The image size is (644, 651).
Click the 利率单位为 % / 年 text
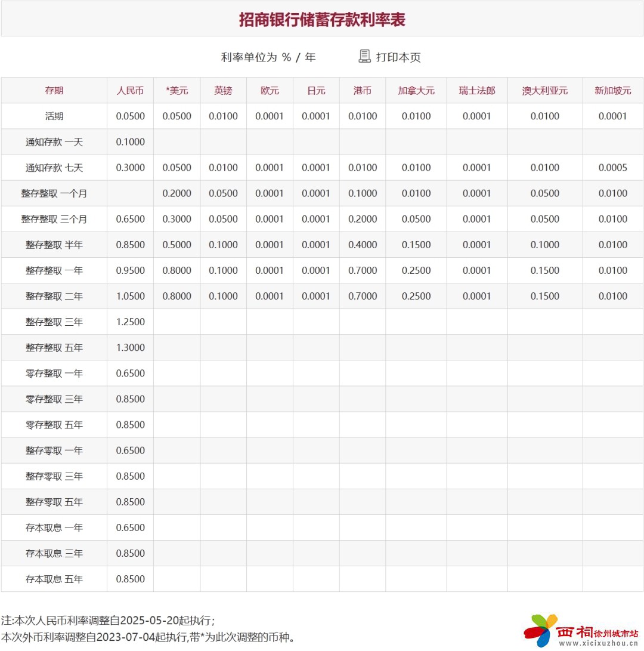[x=268, y=57]
